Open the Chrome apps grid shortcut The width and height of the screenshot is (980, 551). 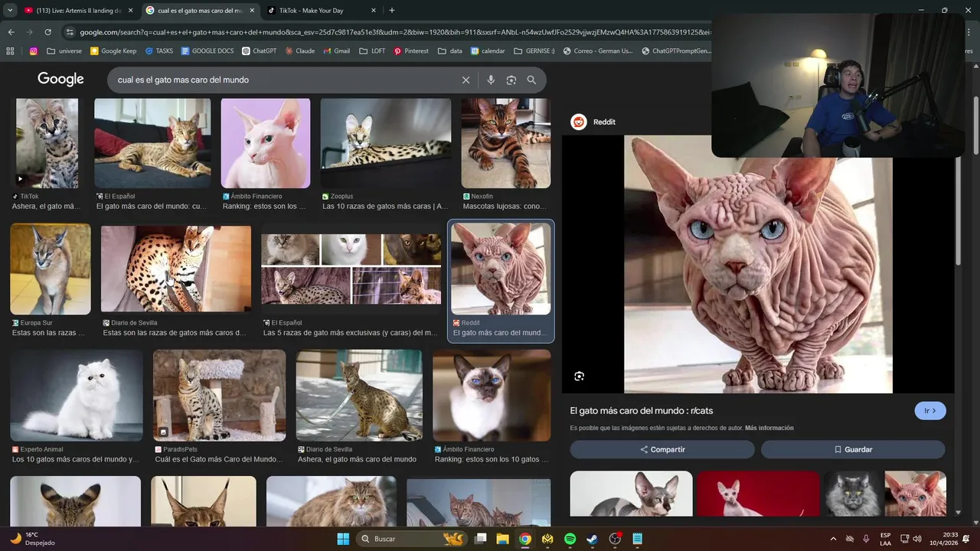(x=10, y=51)
